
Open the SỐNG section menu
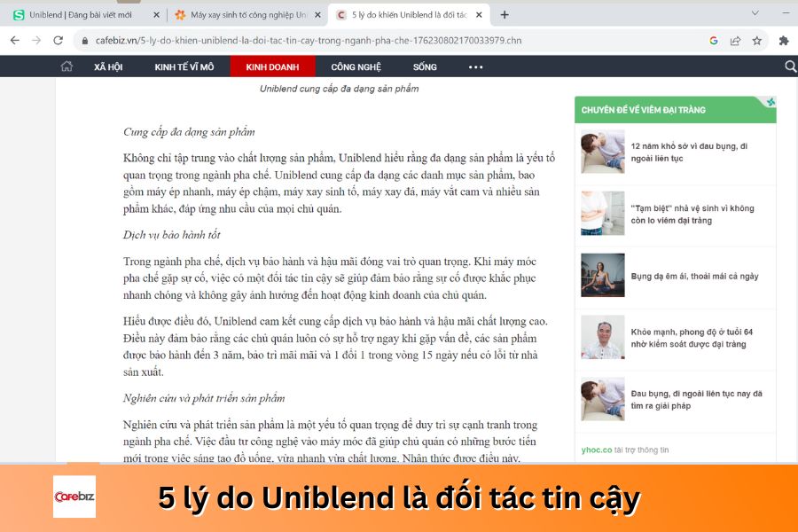pyautogui.click(x=424, y=66)
